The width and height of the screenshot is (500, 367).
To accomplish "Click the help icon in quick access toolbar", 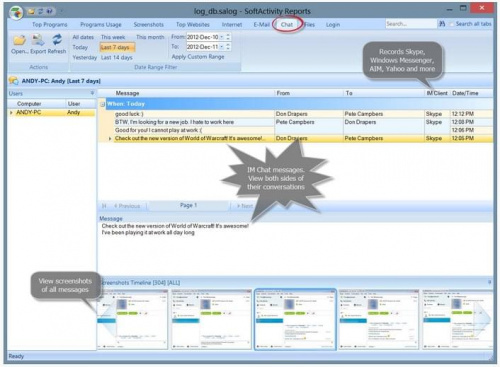I will [x=49, y=11].
